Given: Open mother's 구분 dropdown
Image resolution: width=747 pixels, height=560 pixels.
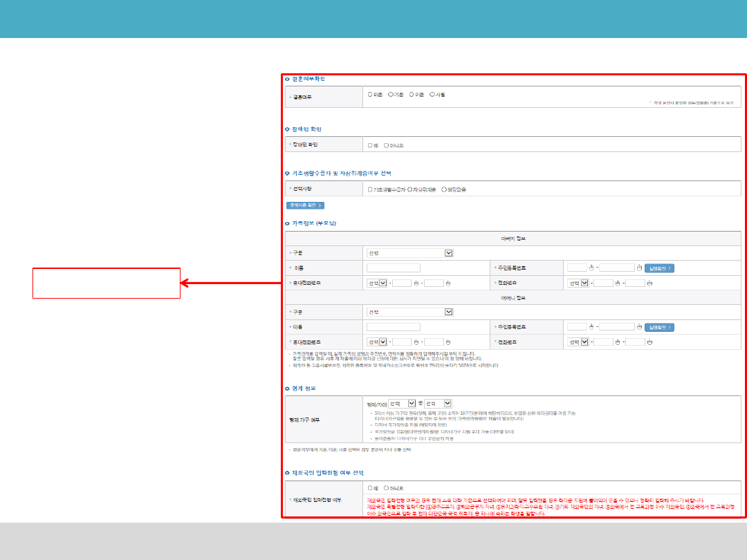Looking at the screenshot, I should click(409, 312).
